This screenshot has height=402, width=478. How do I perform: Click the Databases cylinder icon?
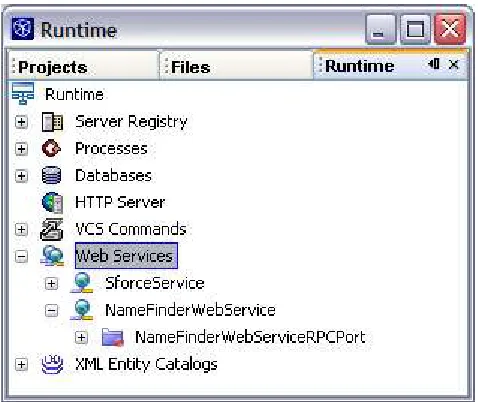(51, 175)
